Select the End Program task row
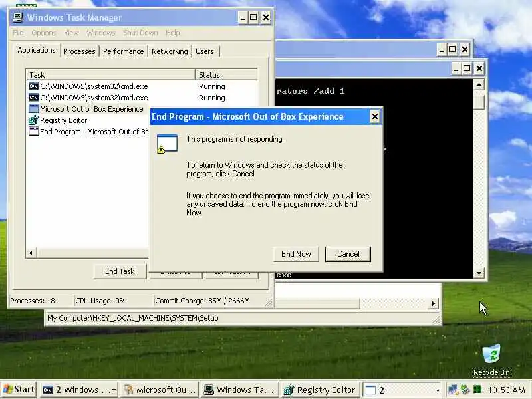 (88, 132)
